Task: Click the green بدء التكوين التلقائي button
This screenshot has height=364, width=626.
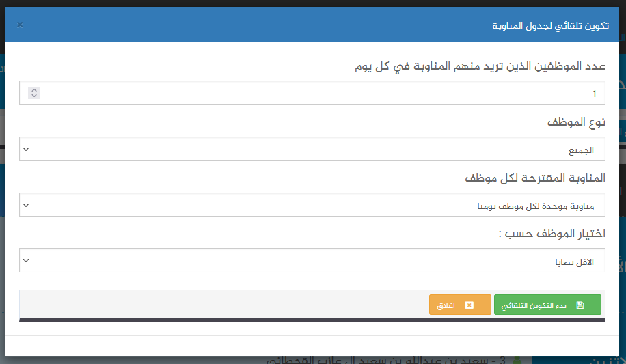Action: tap(547, 305)
